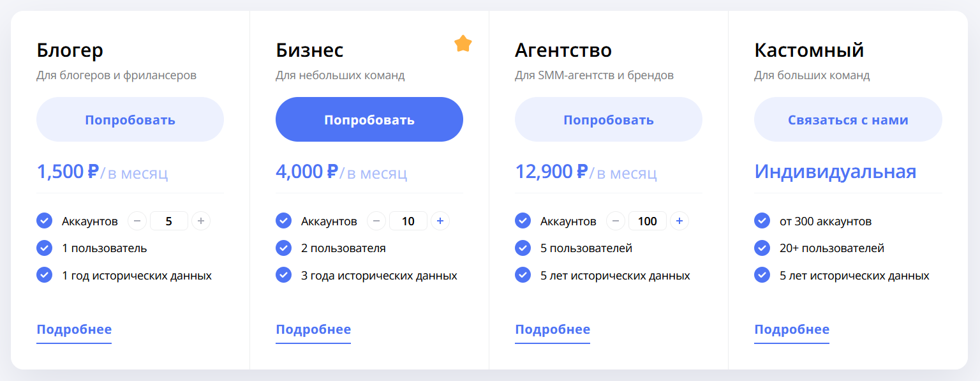Decrease Агентство accounts with the minus icon
Screen dimensions: 980x381
pyautogui.click(x=616, y=221)
